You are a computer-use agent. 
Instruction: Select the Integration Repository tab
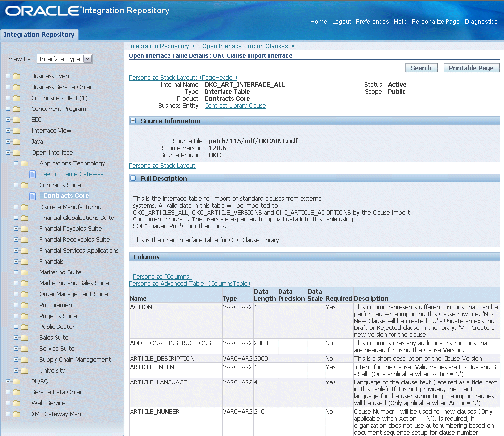(x=39, y=34)
